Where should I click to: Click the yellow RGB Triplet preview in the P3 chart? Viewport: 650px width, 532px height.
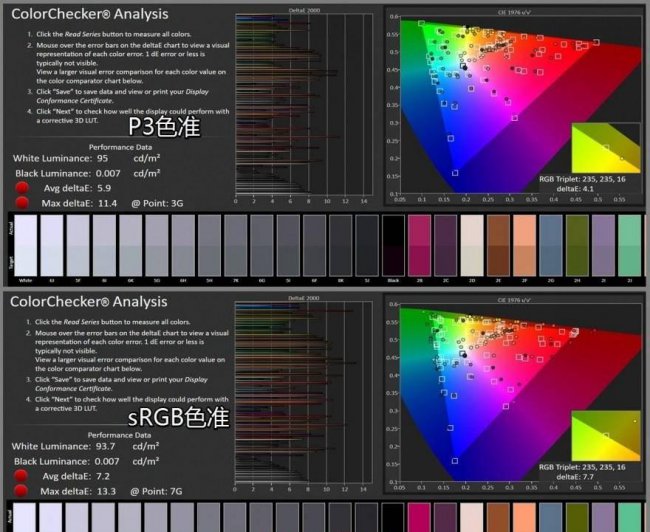[606, 148]
